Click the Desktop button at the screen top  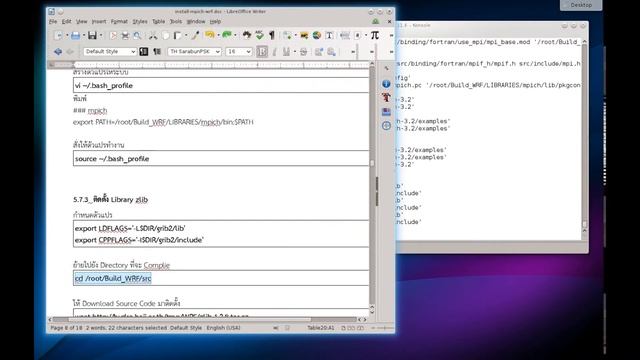point(581,5)
